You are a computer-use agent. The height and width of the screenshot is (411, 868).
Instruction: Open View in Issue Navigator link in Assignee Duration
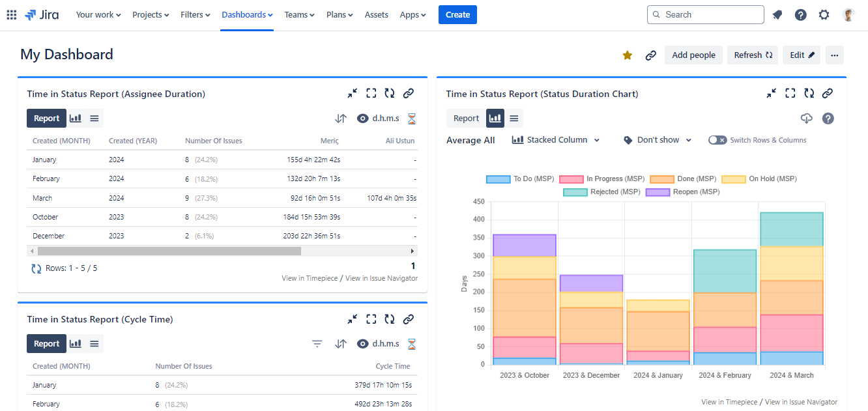[381, 278]
